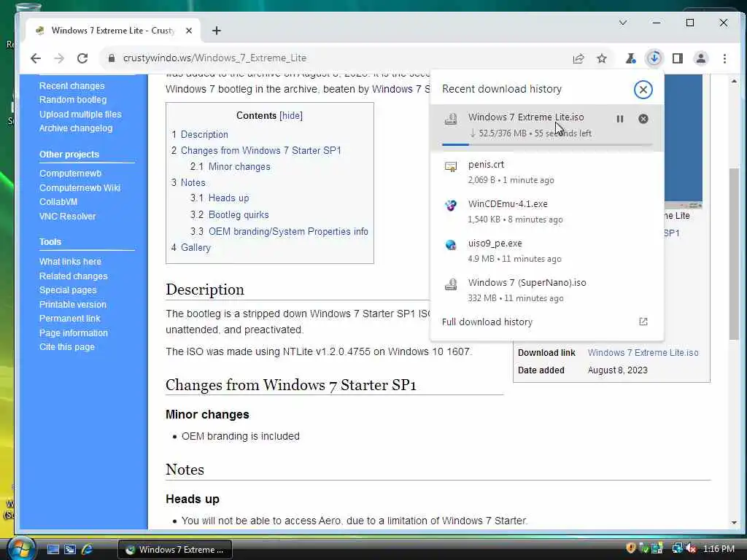Screen dimensions: 747x560
Task: Open Computernewb project link
Action: coord(71,174)
